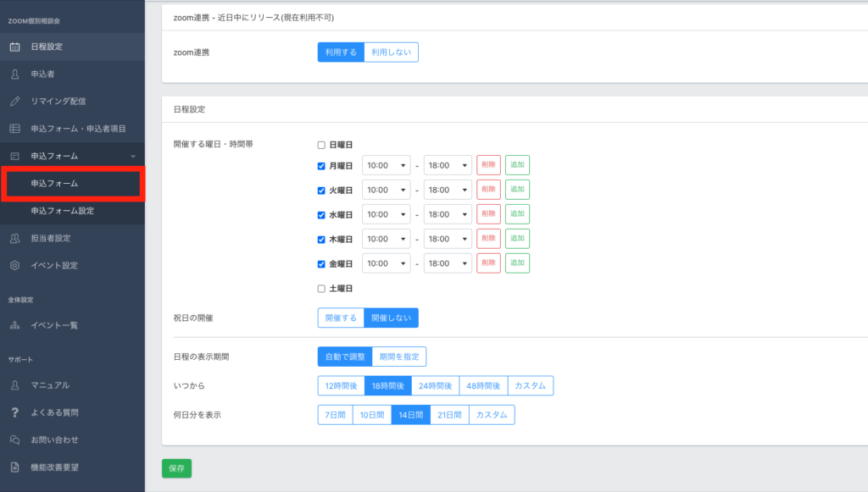Screen dimensions: 868x492
Task: Select 21日間 for 何日分を表示
Action: tap(449, 415)
